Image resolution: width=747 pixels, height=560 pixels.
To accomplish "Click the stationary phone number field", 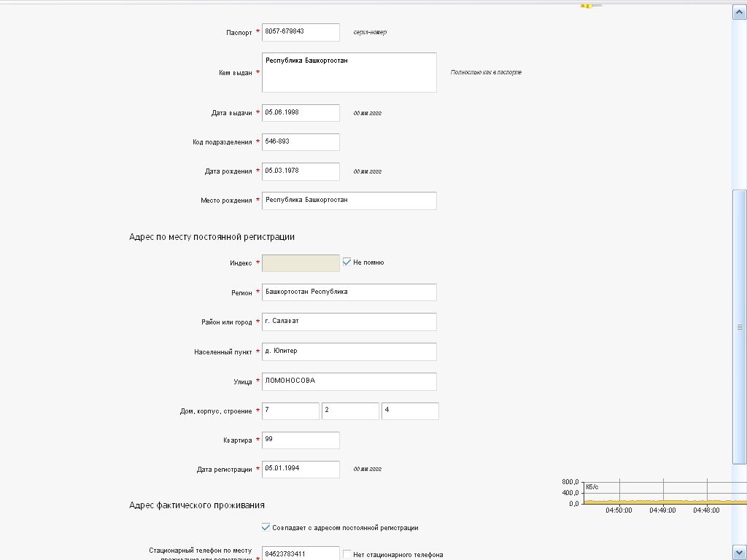I will click(301, 553).
